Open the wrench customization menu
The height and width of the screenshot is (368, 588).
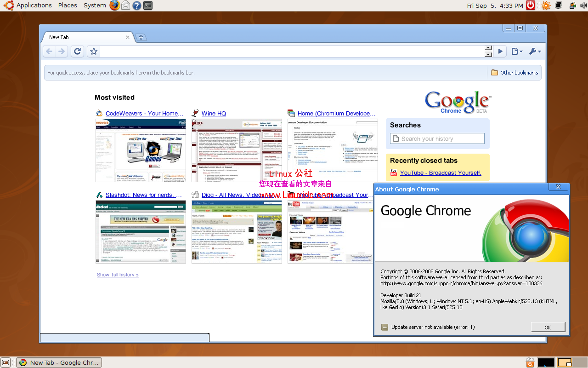534,51
